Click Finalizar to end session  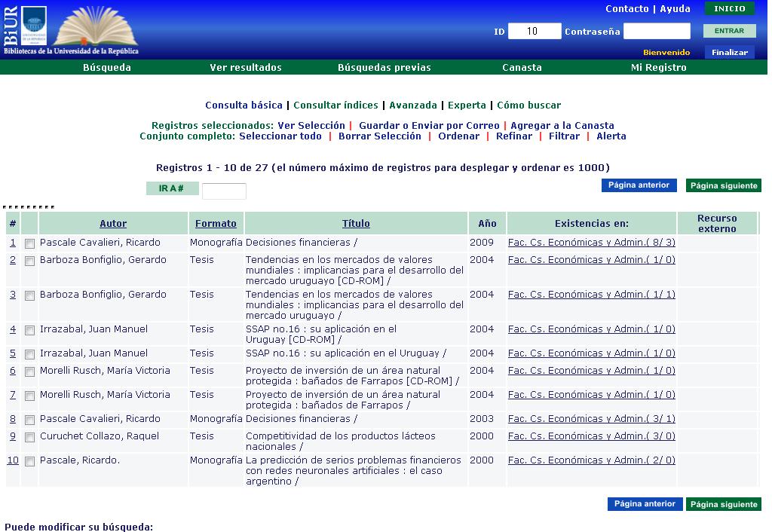tap(729, 51)
